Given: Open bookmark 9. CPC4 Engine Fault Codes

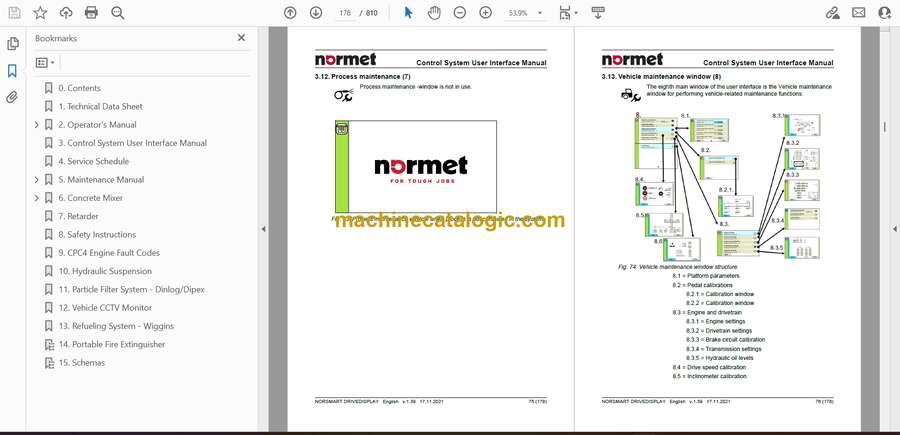Looking at the screenshot, I should pos(109,253).
